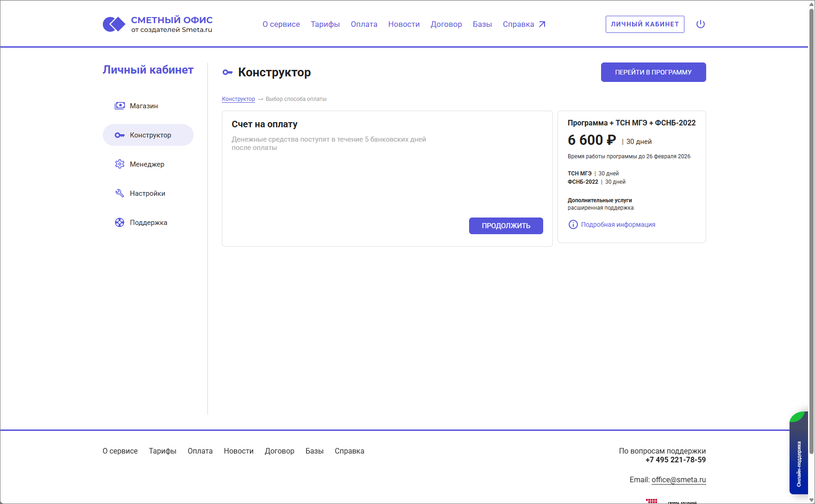Click the info icon near Подробная информация
The height and width of the screenshot is (504, 815).
573,224
